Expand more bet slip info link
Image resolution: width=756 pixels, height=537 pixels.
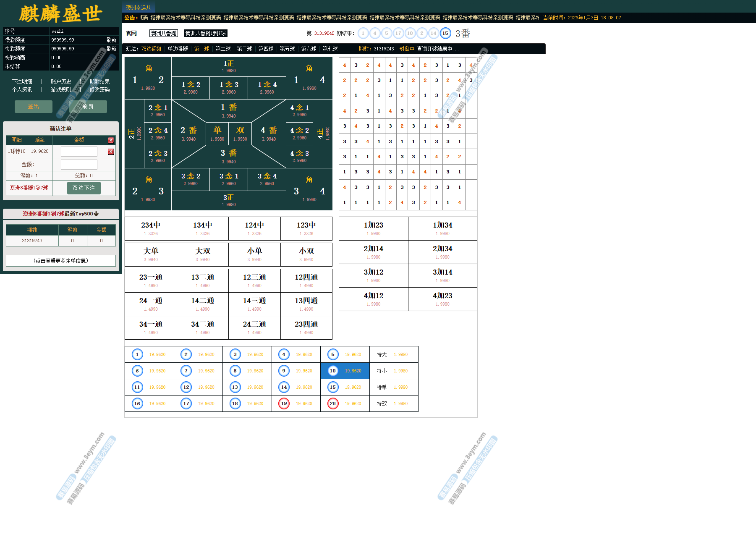coord(61,261)
